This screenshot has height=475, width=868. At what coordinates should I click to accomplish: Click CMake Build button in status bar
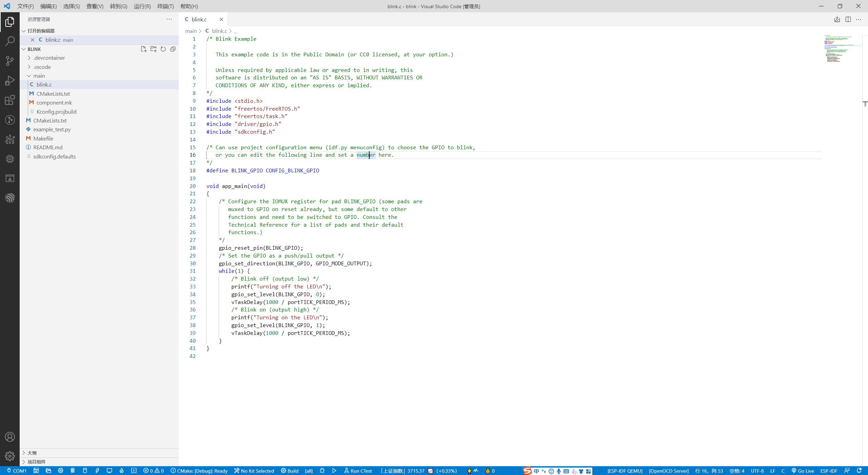coord(290,471)
